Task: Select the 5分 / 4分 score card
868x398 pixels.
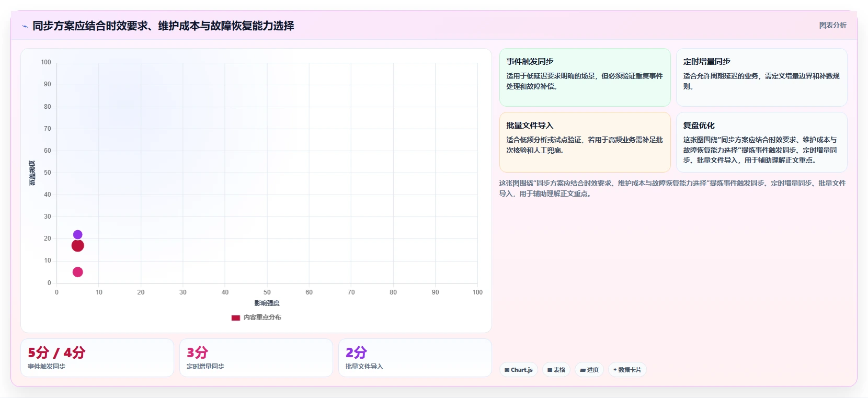Action: (97, 358)
